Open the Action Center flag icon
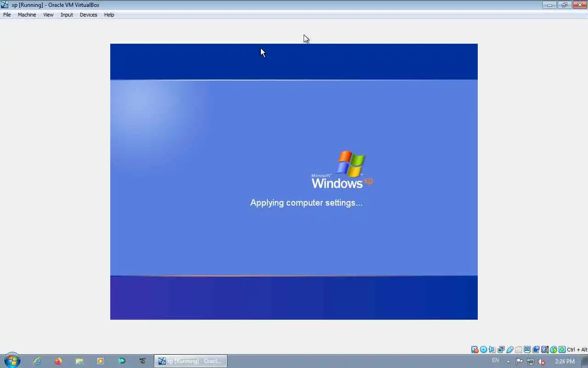This screenshot has width=588, height=368. coord(520,362)
